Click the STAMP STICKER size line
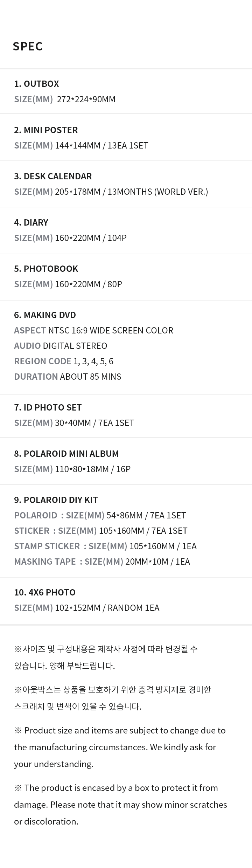Image resolution: width=252 pixels, height=868 pixels. tap(105, 546)
